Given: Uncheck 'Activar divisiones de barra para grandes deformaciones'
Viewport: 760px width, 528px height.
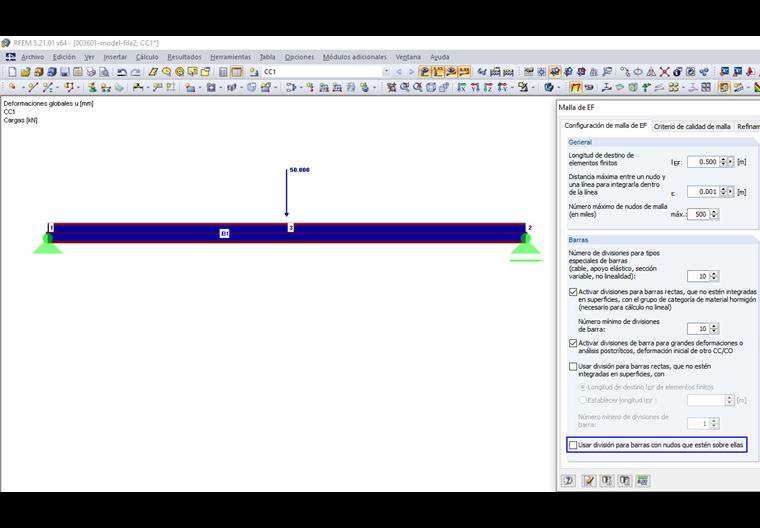Looking at the screenshot, I should pyautogui.click(x=573, y=343).
